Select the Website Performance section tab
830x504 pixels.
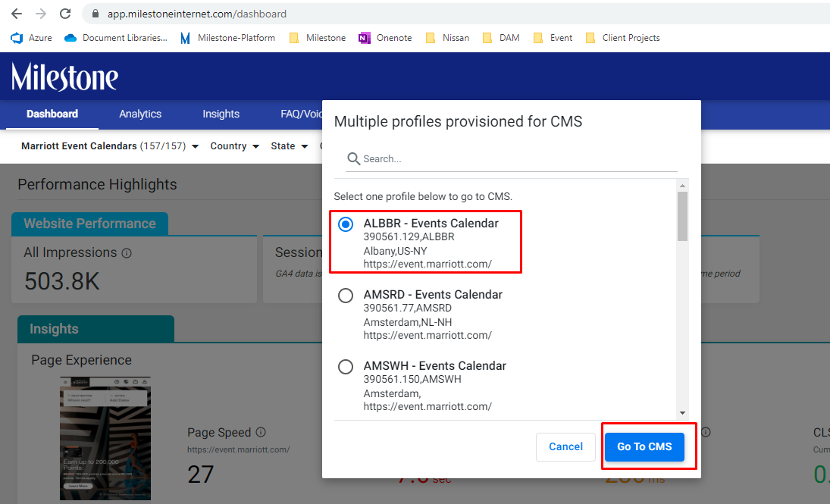(90, 224)
